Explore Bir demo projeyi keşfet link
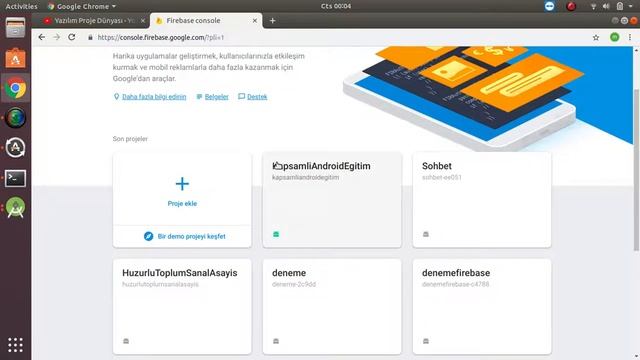Image resolution: width=640 pixels, height=360 pixels. (191, 236)
